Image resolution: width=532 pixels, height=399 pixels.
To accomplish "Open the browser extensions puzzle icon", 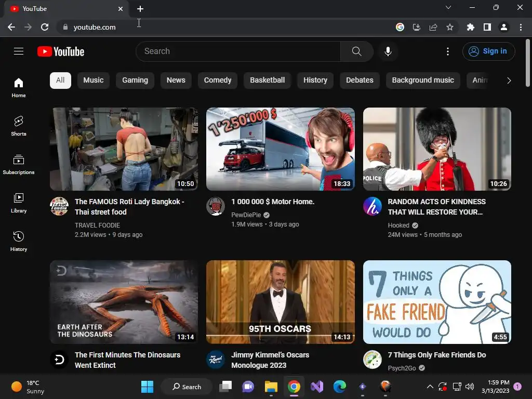I will click(x=470, y=27).
